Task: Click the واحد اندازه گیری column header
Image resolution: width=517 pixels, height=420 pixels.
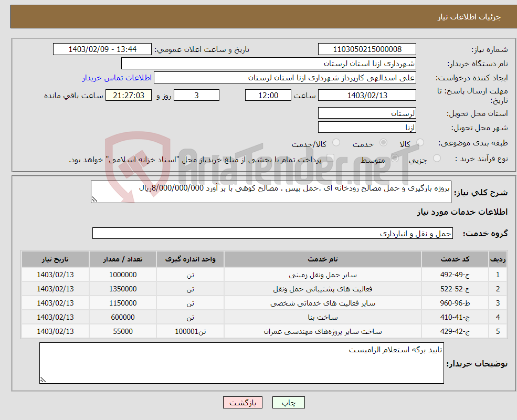Action: click(x=190, y=259)
